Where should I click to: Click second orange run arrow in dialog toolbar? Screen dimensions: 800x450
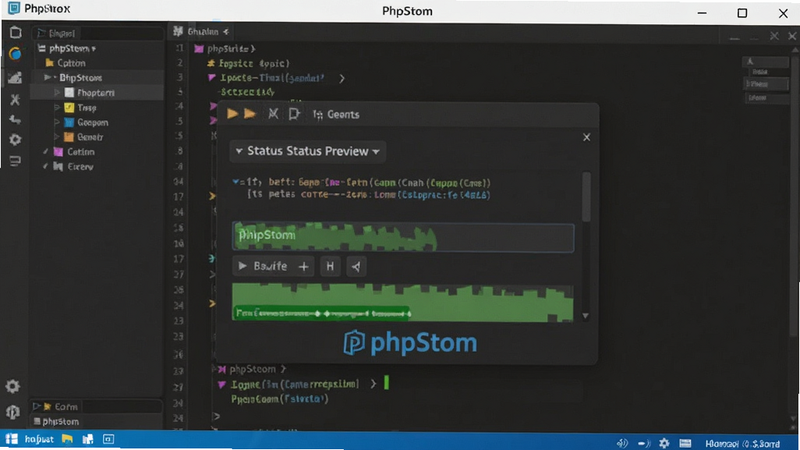coord(249,114)
